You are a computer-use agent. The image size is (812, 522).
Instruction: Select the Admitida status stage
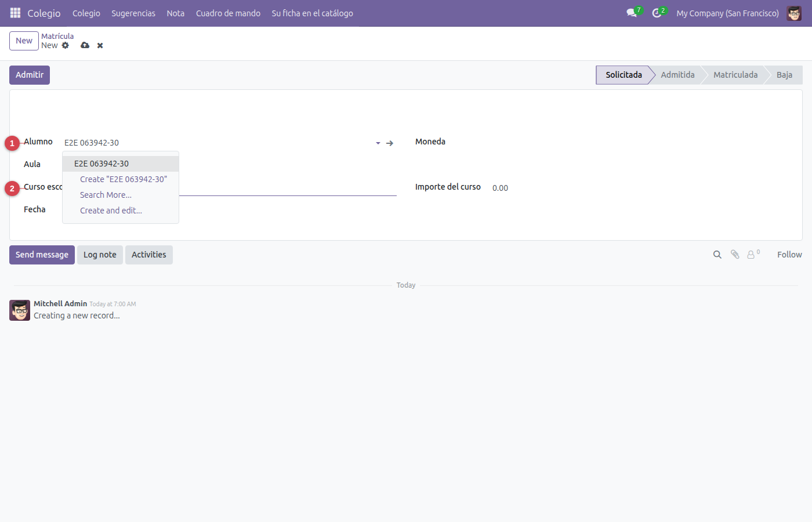tap(677, 75)
